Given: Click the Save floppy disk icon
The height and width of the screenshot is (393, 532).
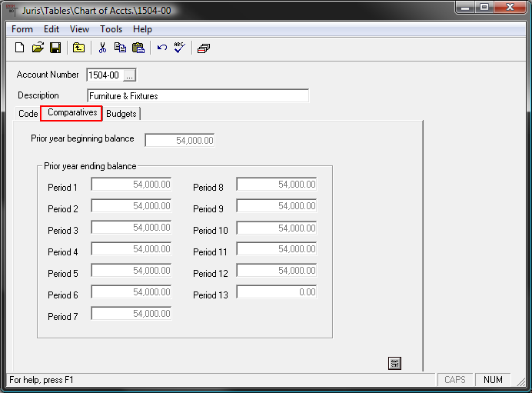Looking at the screenshot, I should [x=55, y=48].
